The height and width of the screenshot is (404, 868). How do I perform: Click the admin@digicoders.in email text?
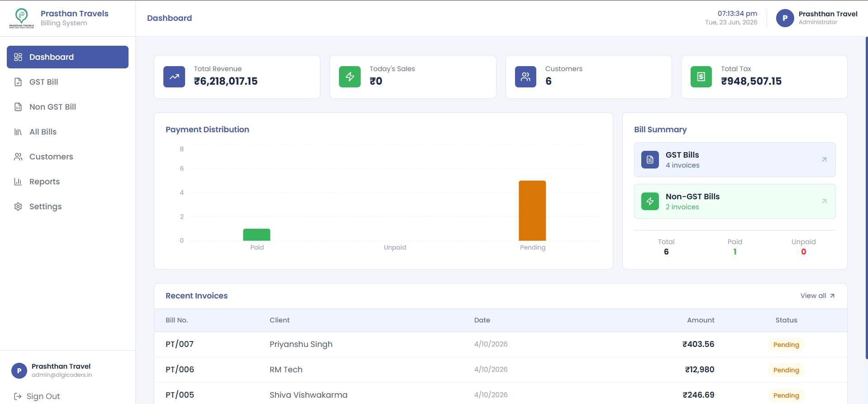(62, 375)
